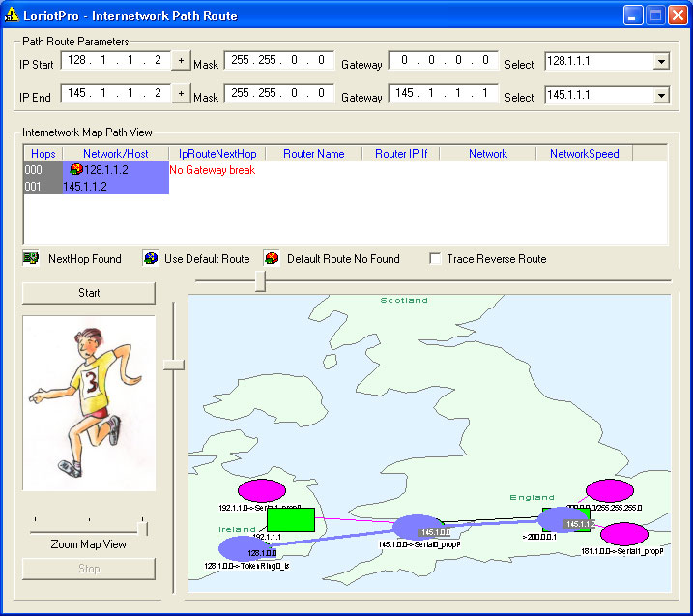Click the magenta 192.1.1.0 Serial1 network ellipse
Screen dimensions: 693x616
pyautogui.click(x=262, y=490)
